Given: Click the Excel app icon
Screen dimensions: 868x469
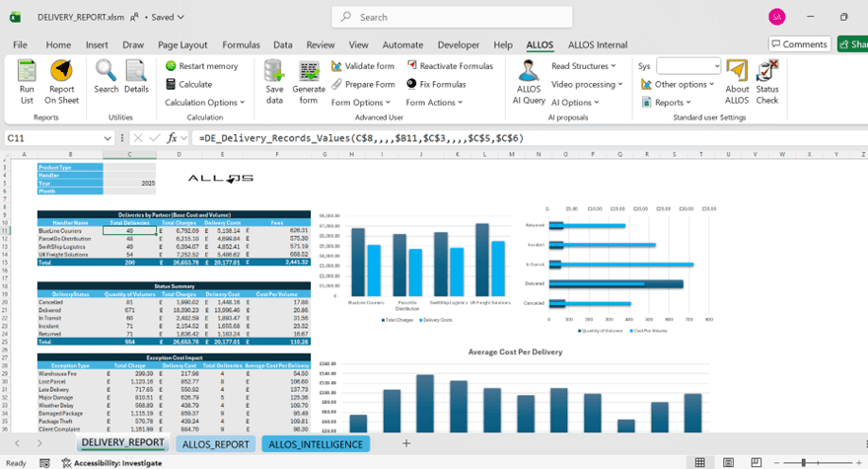Looking at the screenshot, I should click(x=16, y=17).
